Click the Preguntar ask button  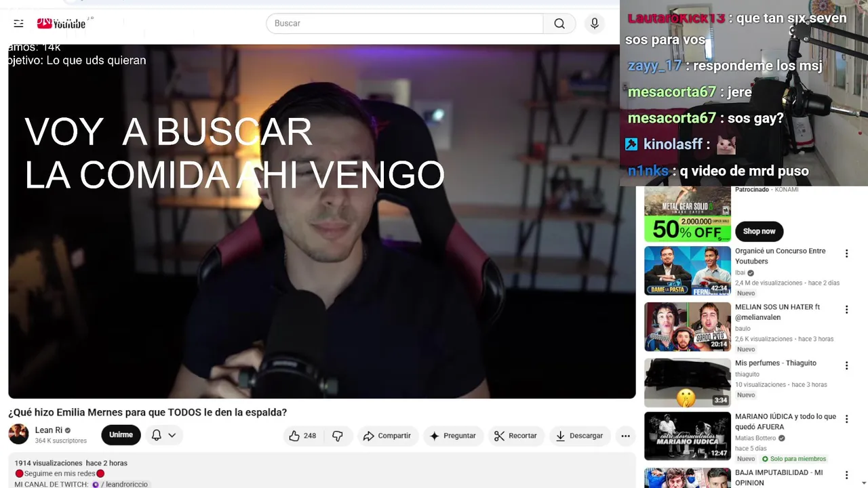pos(452,436)
